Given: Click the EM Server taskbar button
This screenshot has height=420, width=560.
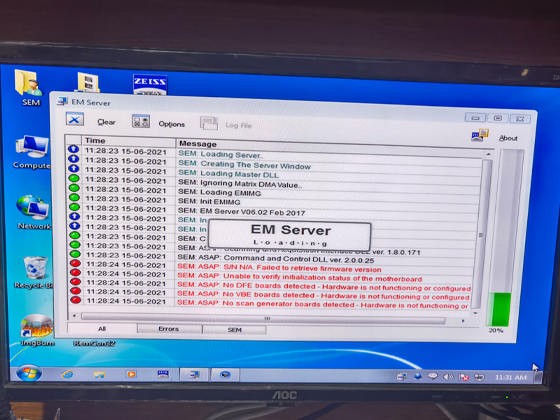Looking at the screenshot, I should [194, 375].
